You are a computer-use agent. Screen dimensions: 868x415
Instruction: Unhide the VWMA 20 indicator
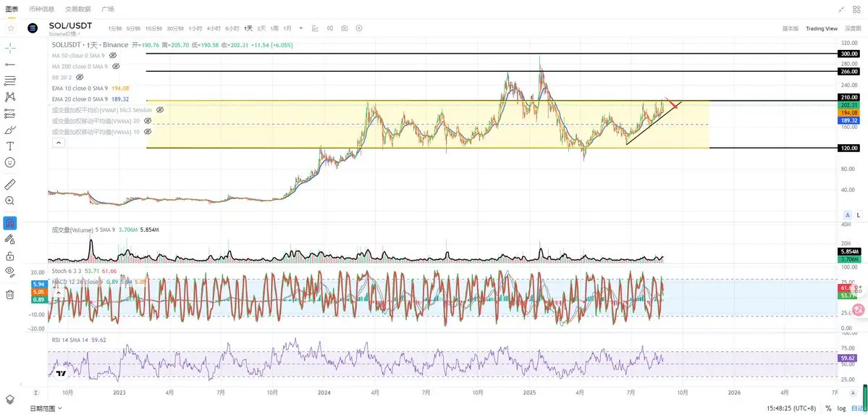148,120
